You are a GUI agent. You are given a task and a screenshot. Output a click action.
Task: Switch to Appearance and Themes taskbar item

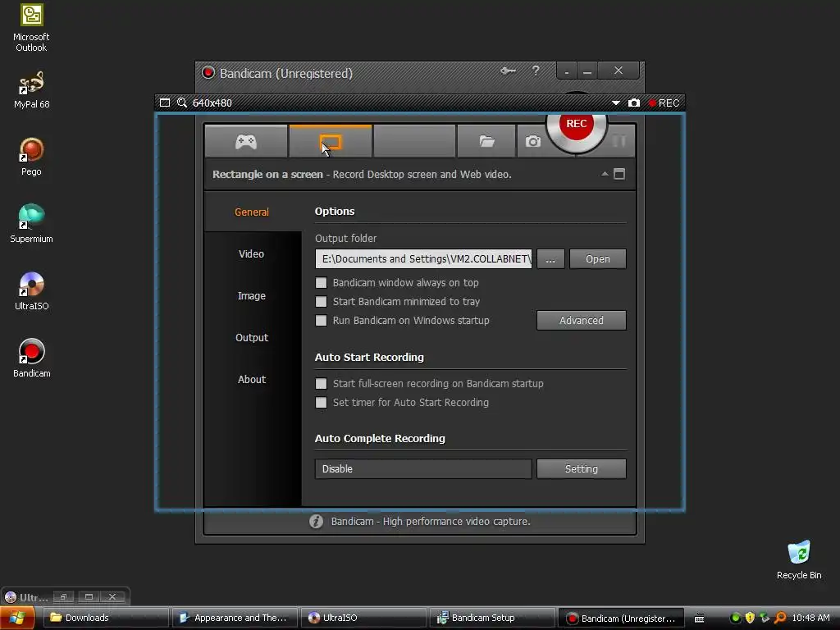click(235, 619)
